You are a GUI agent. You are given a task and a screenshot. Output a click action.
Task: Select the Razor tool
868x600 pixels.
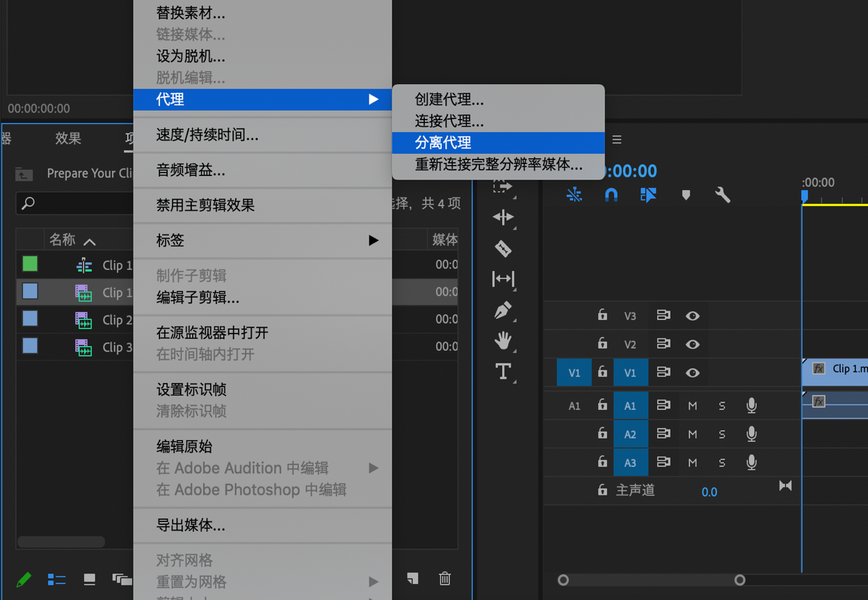(503, 248)
